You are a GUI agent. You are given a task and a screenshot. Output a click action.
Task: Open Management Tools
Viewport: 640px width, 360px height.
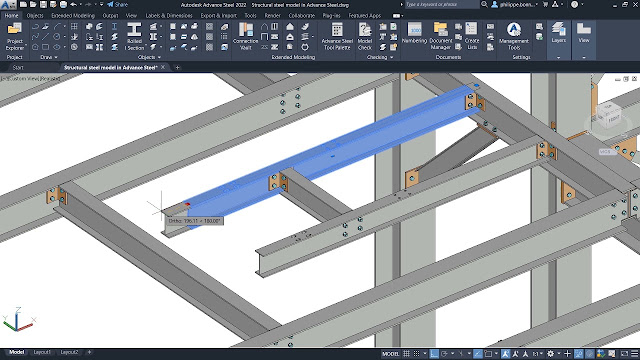514,36
